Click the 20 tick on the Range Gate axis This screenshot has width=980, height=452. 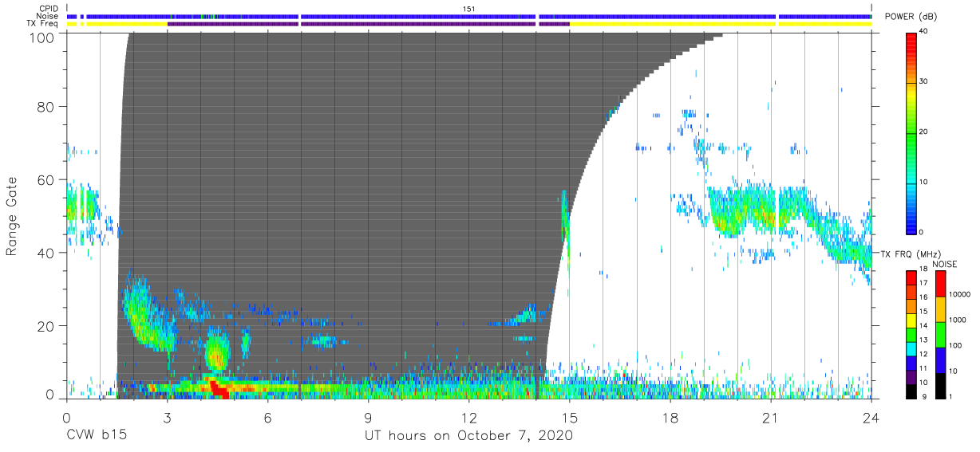pyautogui.click(x=47, y=326)
